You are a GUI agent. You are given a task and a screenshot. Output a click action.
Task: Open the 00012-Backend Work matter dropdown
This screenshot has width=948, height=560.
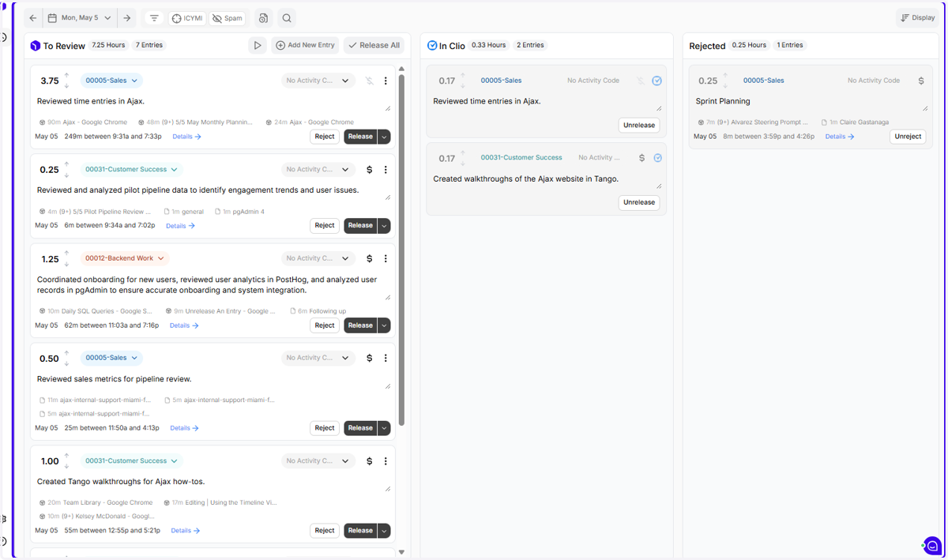point(125,258)
